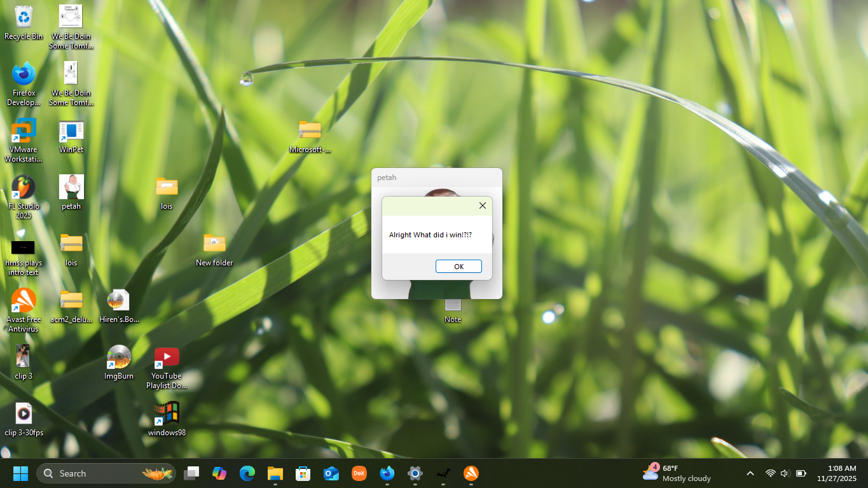868x488 pixels.
Task: Select the VMware Workstation desktop shortcut
Action: pyautogui.click(x=24, y=141)
